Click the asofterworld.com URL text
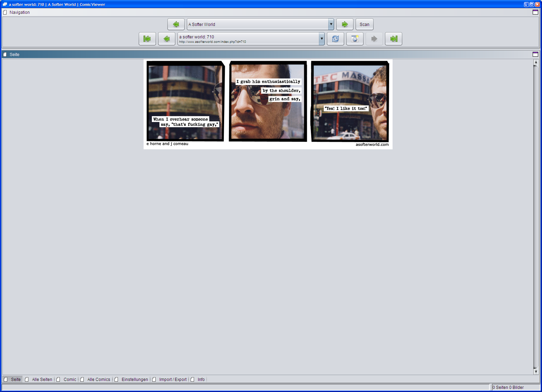Image resolution: width=542 pixels, height=392 pixels. [212, 42]
